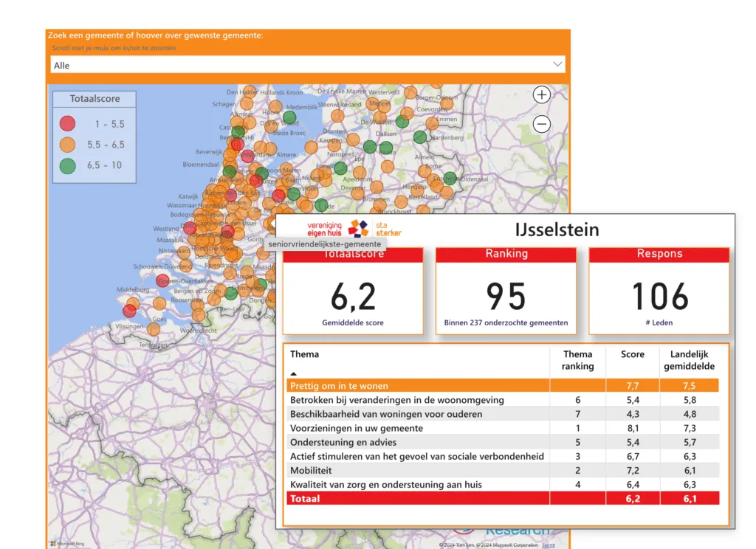
Task: Click the green 6,5 - 10 legend swatch
Action: pyautogui.click(x=67, y=165)
